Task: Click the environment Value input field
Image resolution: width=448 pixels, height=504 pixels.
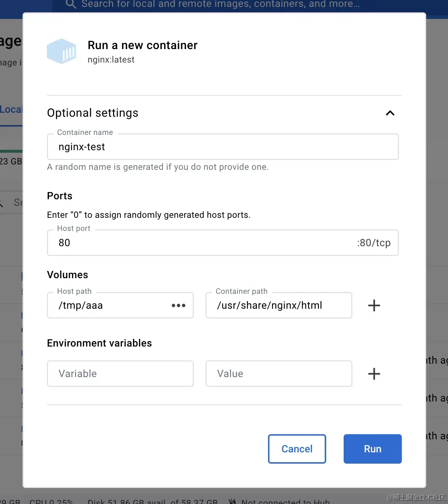Action: point(279,374)
